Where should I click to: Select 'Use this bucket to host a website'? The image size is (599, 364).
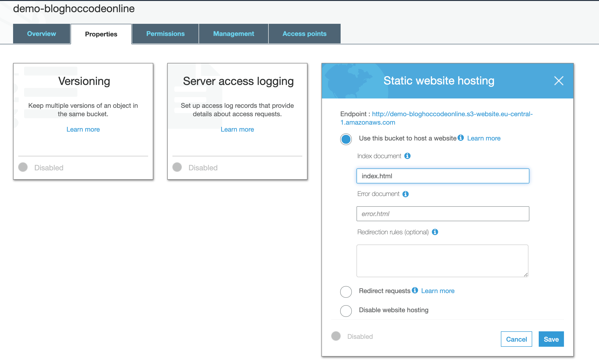346,139
